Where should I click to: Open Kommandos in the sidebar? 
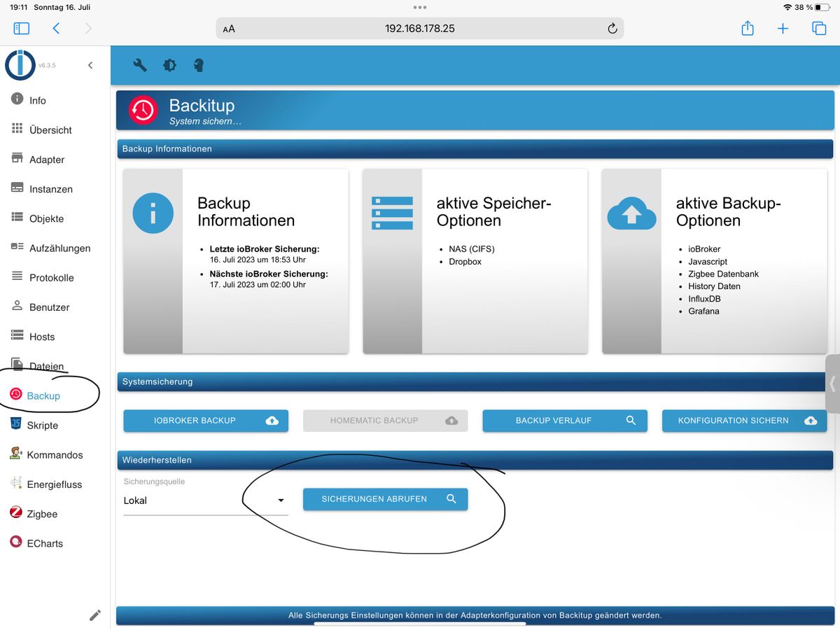(x=55, y=454)
